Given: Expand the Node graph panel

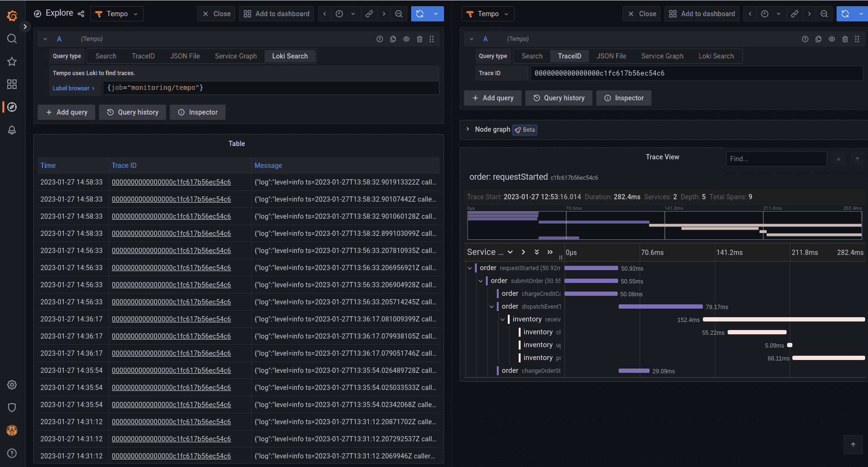Looking at the screenshot, I should click(x=468, y=129).
